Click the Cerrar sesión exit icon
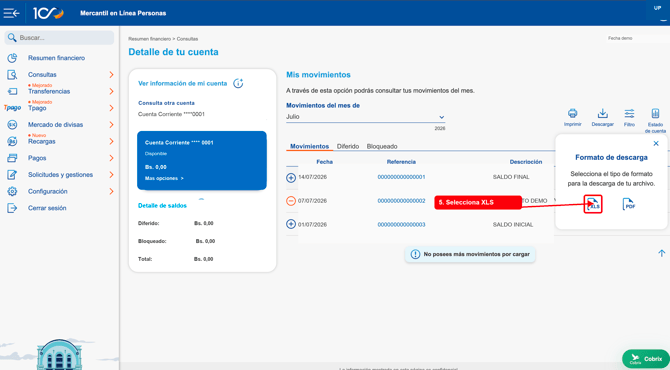This screenshot has height=370, width=670. click(x=12, y=208)
